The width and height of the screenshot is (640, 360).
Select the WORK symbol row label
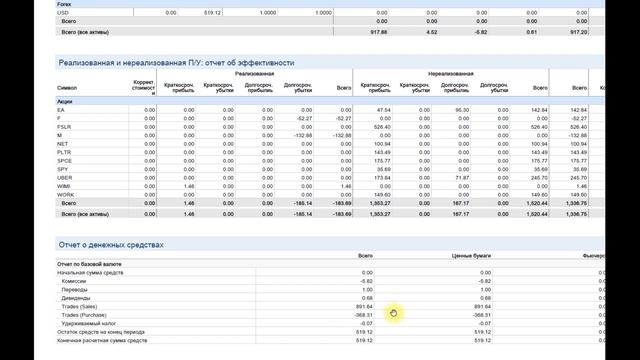coord(65,195)
